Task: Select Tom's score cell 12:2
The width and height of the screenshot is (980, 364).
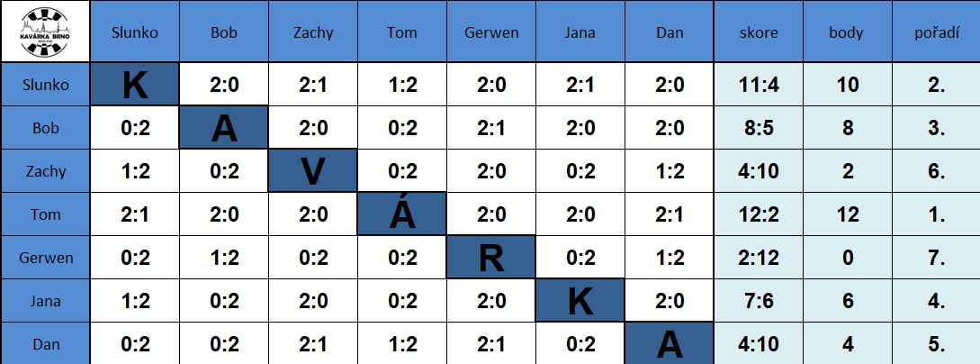Action: tap(758, 214)
